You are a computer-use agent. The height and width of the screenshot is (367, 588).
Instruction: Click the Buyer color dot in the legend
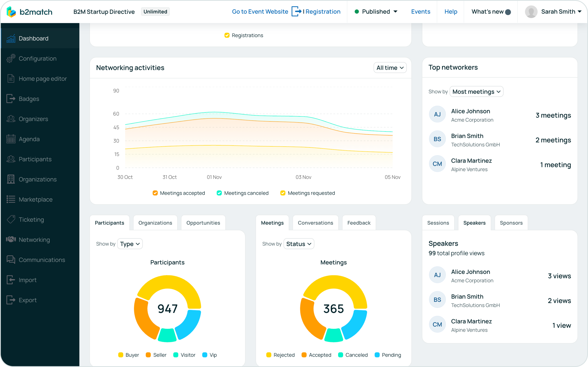[121, 355]
